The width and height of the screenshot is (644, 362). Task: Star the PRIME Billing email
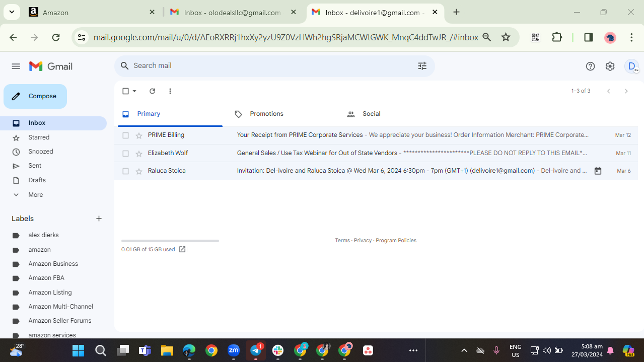[139, 135]
